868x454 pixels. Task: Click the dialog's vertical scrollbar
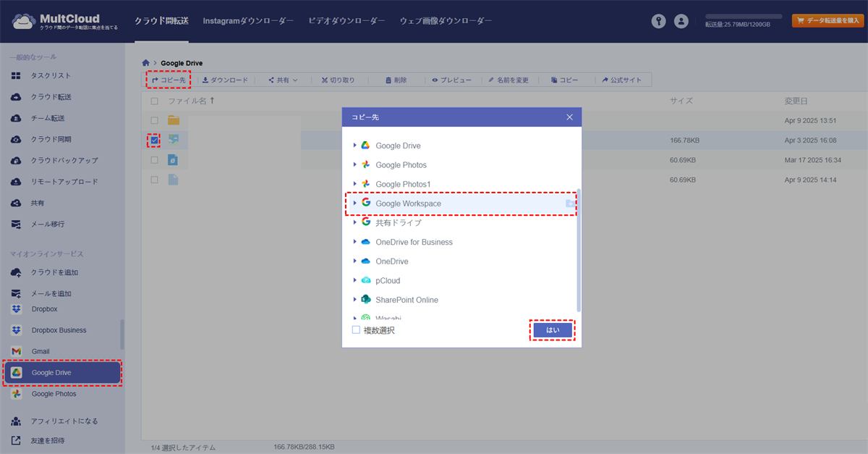tap(578, 250)
